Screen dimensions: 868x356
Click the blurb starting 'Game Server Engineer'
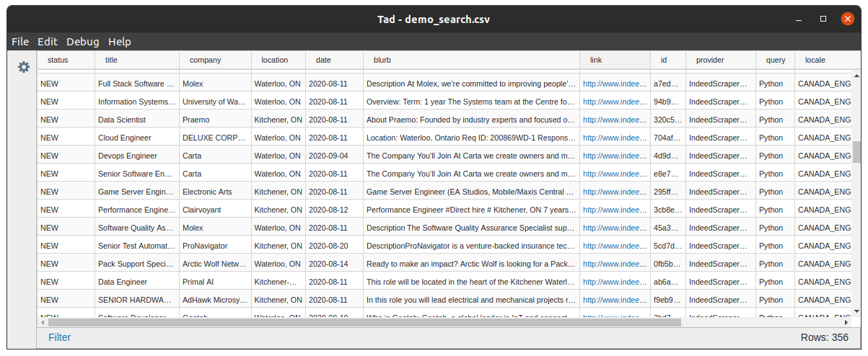point(472,192)
